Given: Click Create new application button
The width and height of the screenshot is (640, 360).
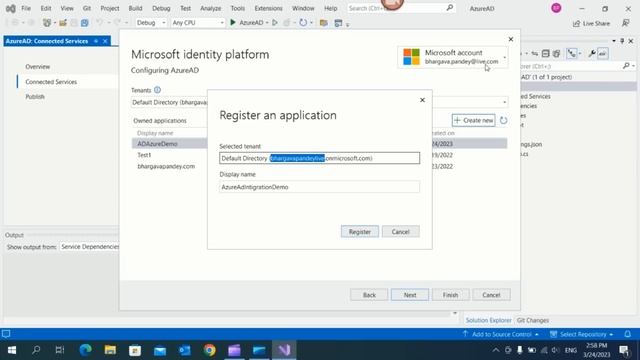Looking at the screenshot, I should (473, 120).
